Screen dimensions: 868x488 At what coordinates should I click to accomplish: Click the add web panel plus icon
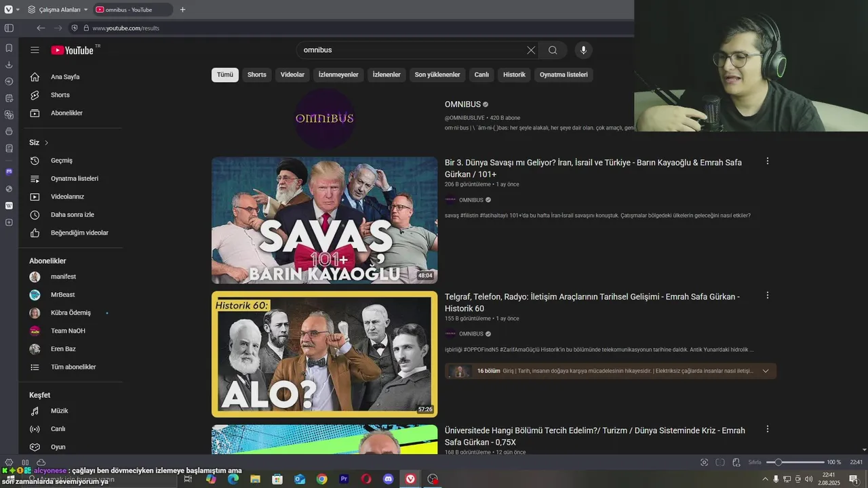(9, 222)
